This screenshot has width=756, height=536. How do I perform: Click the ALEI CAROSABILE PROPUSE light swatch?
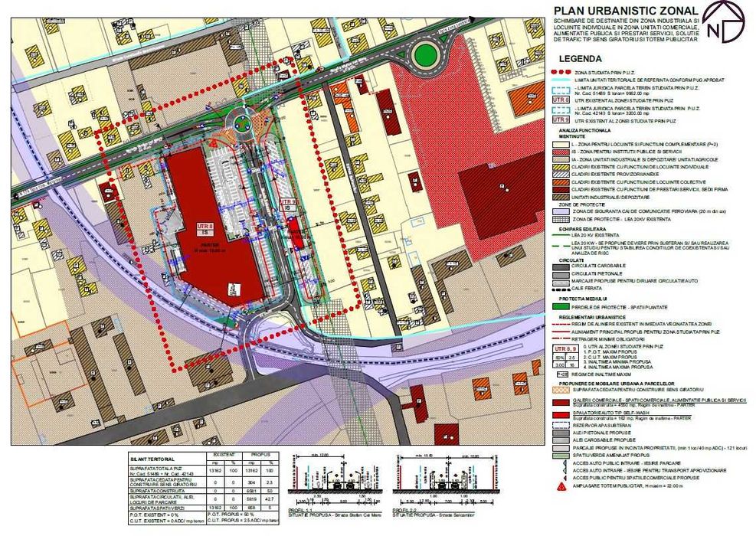(x=561, y=440)
